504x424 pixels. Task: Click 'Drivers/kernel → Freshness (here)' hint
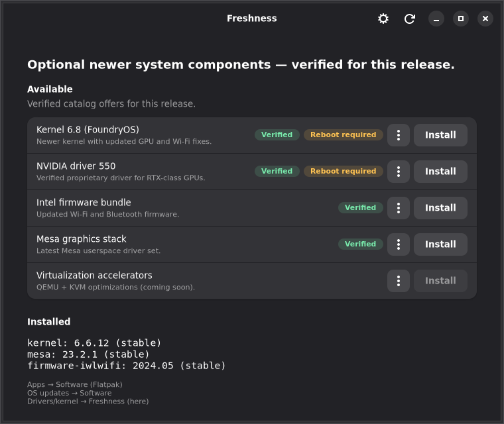click(x=88, y=401)
